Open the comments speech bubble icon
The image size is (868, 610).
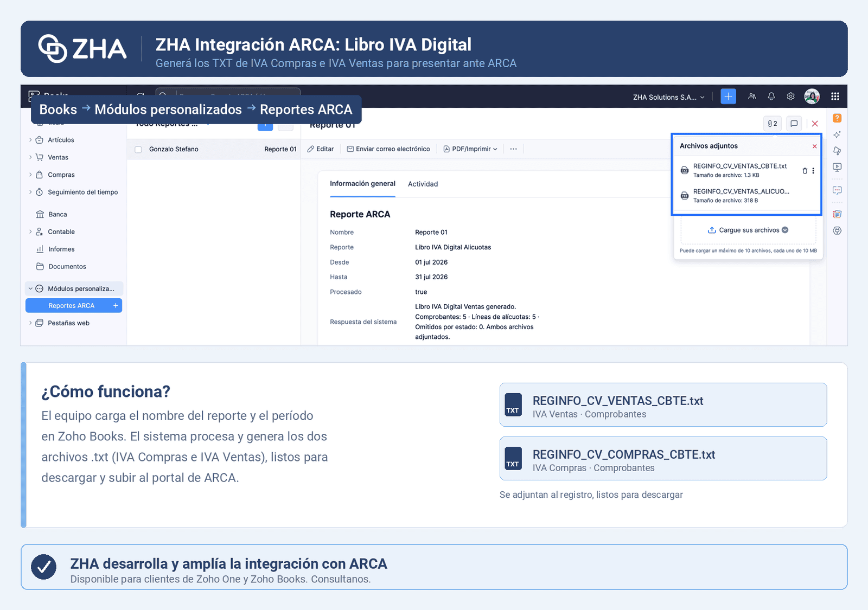click(x=794, y=124)
